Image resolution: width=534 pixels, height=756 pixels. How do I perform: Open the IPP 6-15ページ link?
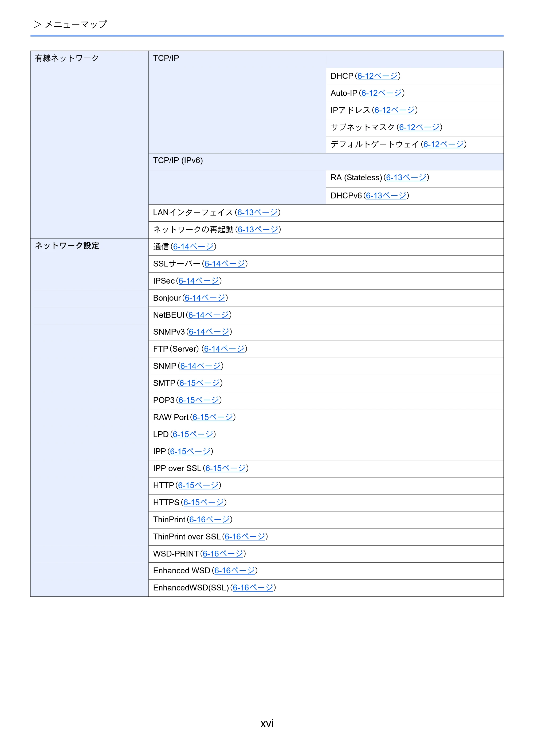190,452
